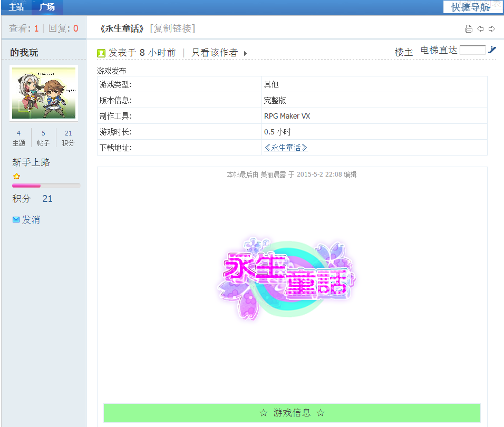Screen dimensions: 504x427
Task: Click the 新手上路 user rank label
Action: (x=31, y=162)
